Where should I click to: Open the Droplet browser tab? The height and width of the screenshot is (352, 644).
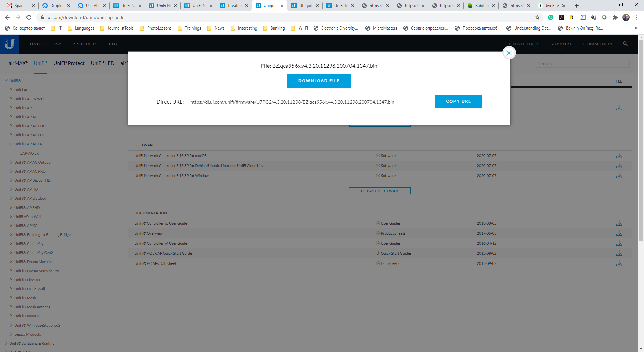(56, 6)
